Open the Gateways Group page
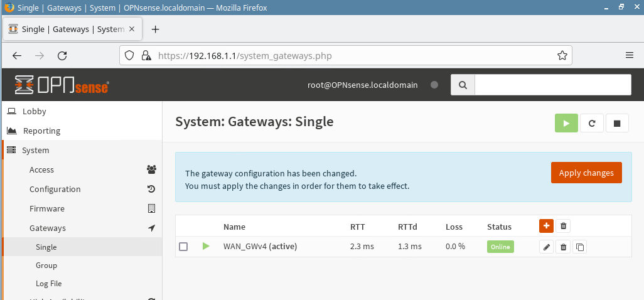644x300 pixels. pyautogui.click(x=46, y=265)
